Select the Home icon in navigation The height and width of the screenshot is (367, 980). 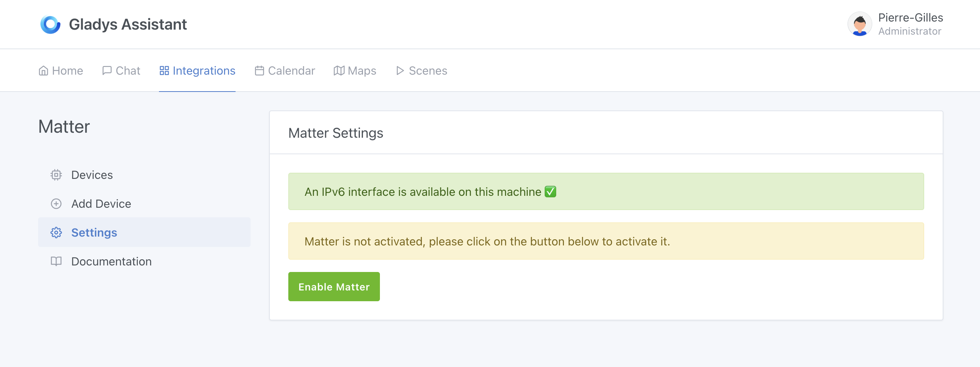point(43,70)
